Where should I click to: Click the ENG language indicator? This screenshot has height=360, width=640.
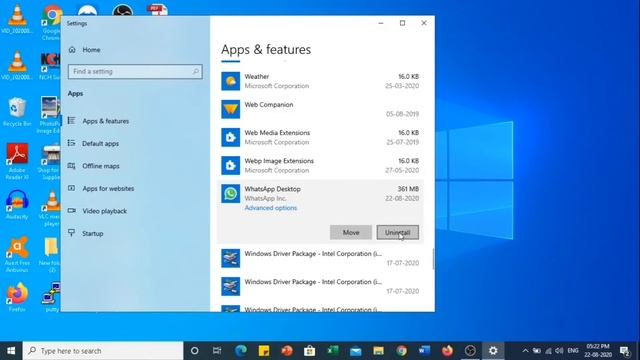click(x=573, y=351)
